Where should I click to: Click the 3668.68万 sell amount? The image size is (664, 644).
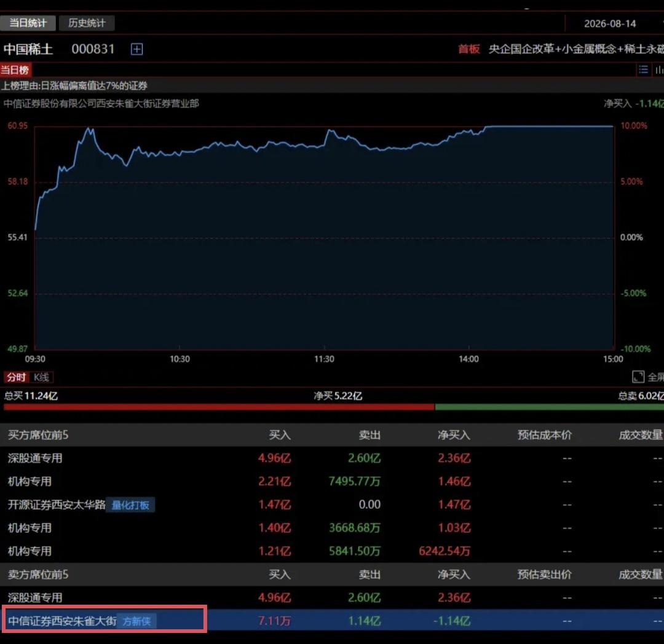click(355, 528)
